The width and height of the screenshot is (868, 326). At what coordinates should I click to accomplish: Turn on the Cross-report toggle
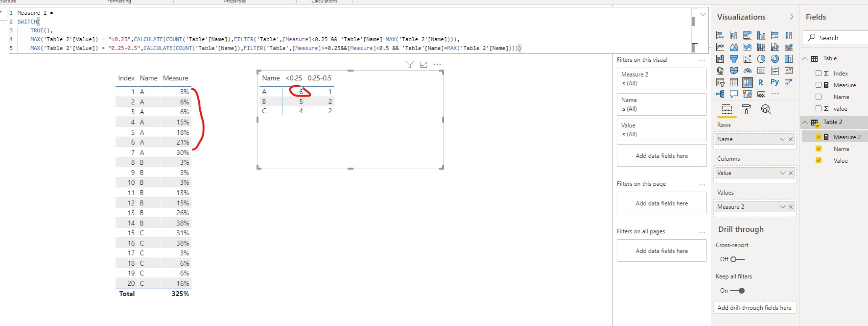tap(737, 259)
